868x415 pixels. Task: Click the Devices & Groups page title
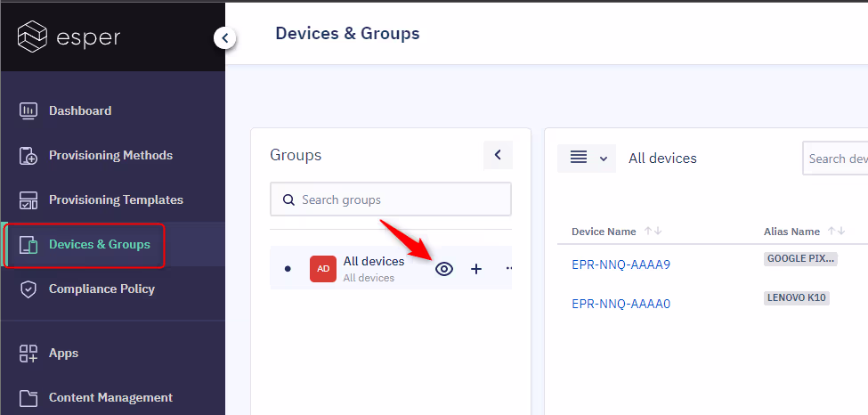(347, 33)
